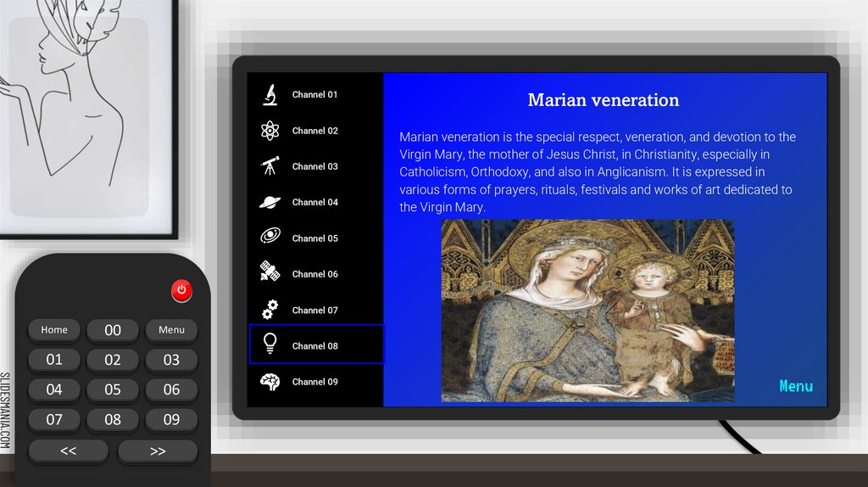Click the Madonna and Child painting image
Viewport: 868px width, 487px height.
click(x=588, y=311)
